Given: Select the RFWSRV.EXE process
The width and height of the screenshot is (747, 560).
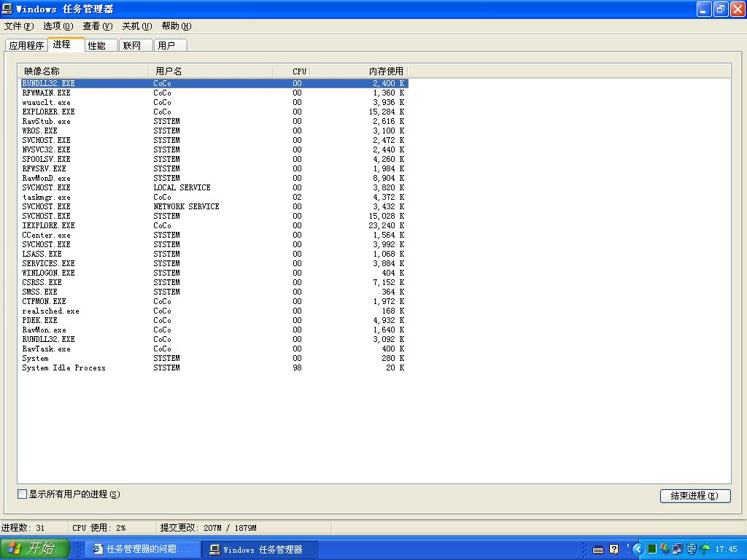Looking at the screenshot, I should 214,168.
